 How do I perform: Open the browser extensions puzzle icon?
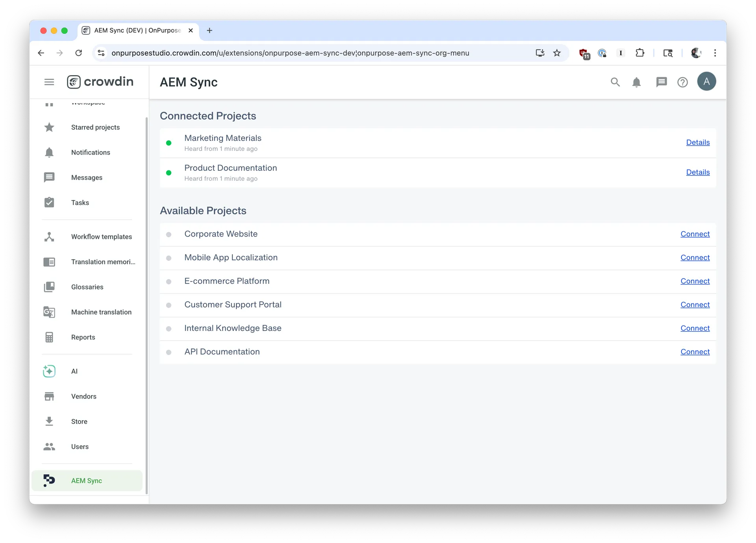pos(640,53)
